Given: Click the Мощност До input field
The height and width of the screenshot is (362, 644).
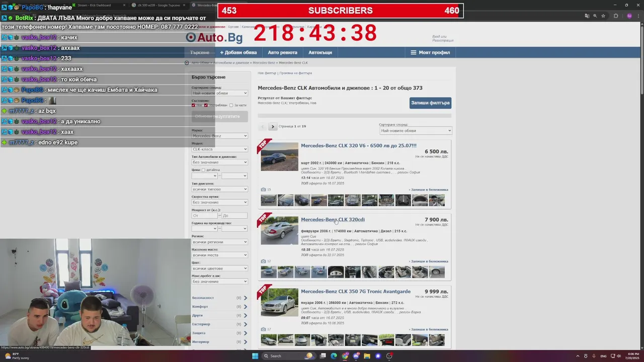Looking at the screenshot, I should pos(234,216).
